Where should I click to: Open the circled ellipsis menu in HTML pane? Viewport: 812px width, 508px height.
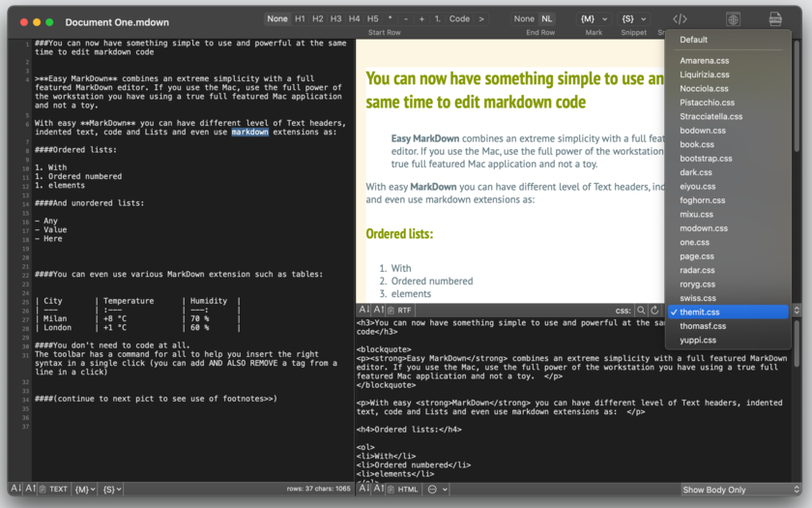pos(438,489)
